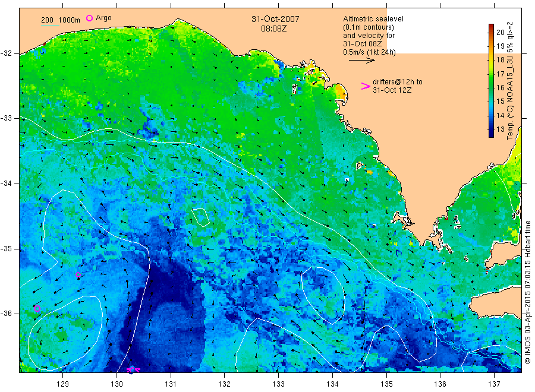
Task: Click the magenta drifter arrow legend symbol
Action: (366, 86)
